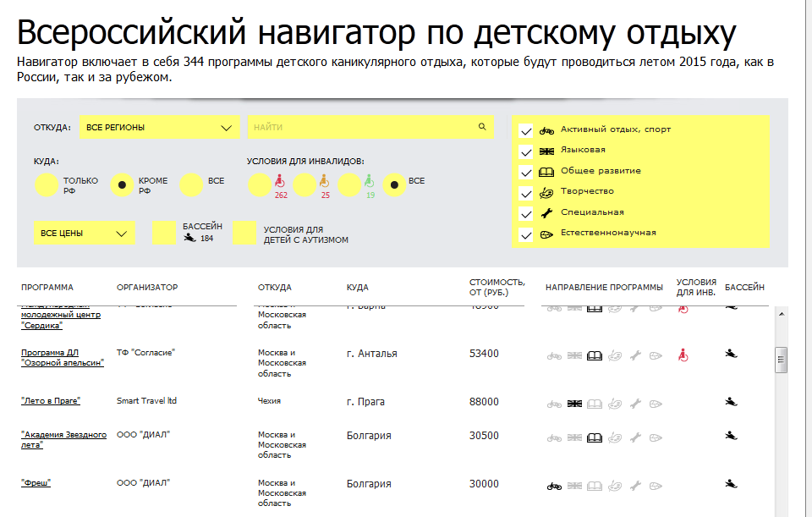
Task: Click the flag icon next to Языковая
Action: [x=546, y=151]
